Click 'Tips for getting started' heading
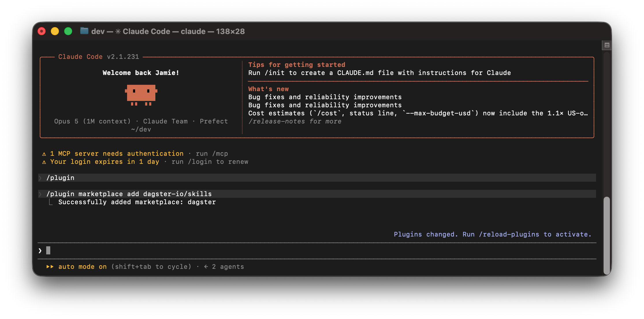Viewport: 644px width, 319px height. coord(297,65)
